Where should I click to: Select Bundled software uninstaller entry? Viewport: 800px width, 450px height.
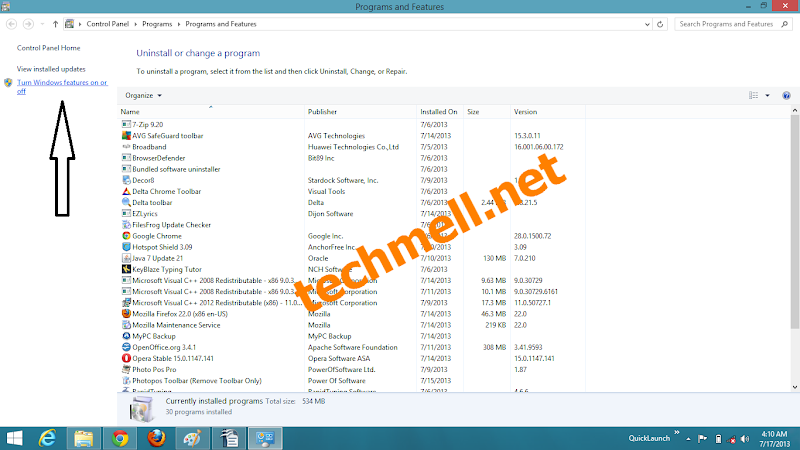pos(352,169)
